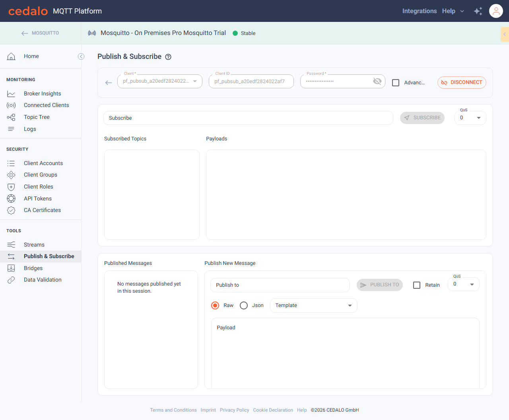Open the Client dropdown
The height and width of the screenshot is (420, 509).
[x=160, y=81]
